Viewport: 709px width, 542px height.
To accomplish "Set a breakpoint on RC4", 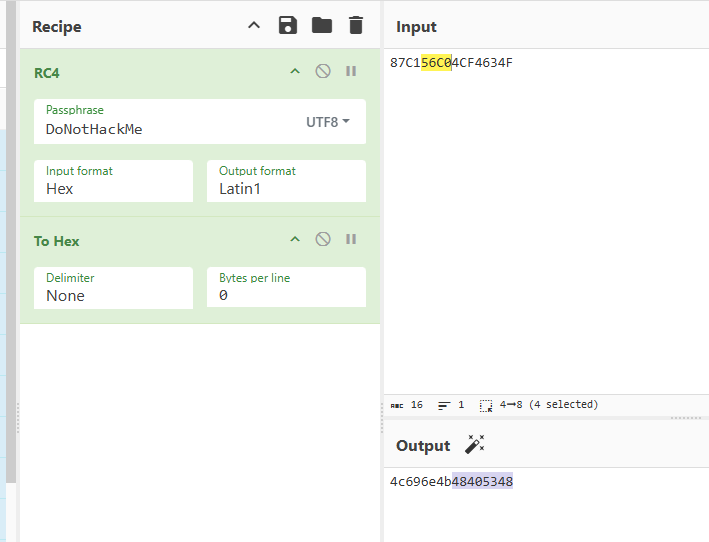I will (351, 72).
